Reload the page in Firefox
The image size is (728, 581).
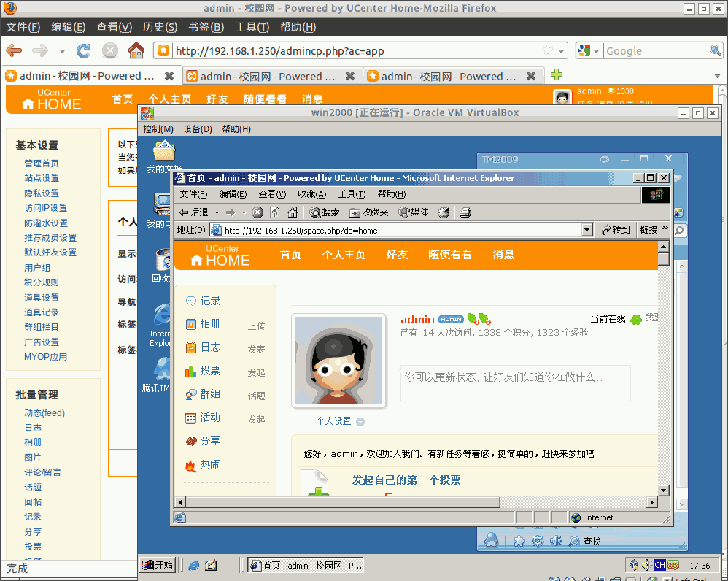pos(84,50)
